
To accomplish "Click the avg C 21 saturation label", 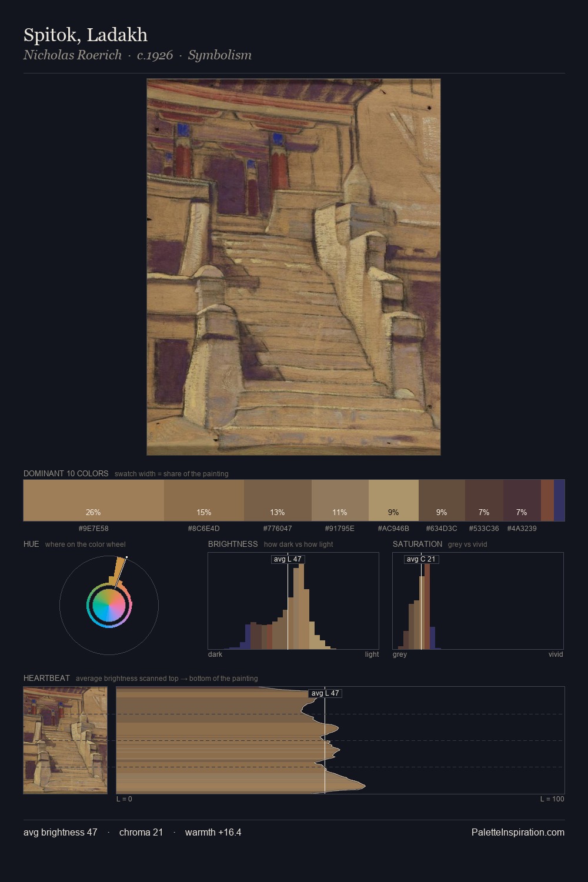I will point(421,559).
